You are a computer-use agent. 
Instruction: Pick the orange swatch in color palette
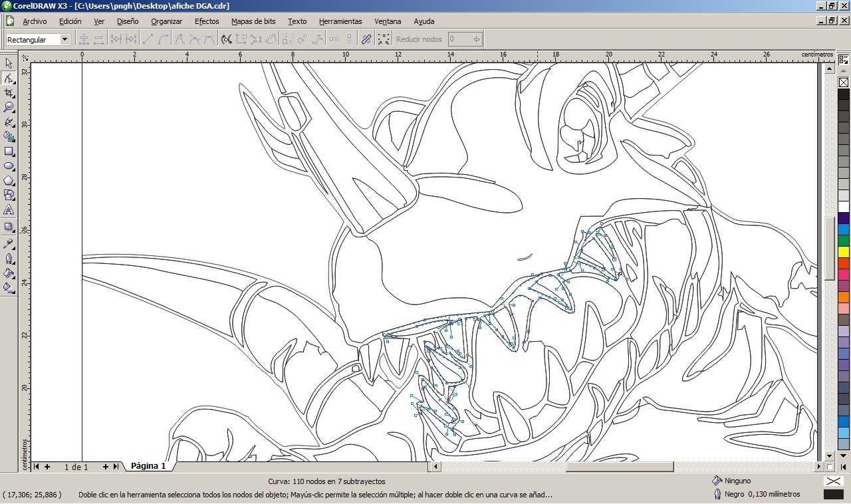point(844,297)
